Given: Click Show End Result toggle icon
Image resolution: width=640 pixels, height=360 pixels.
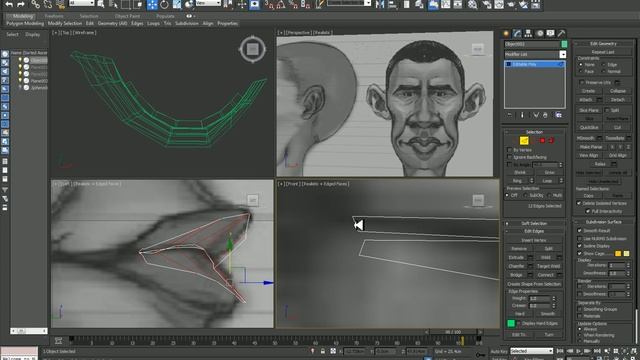Looking at the screenshot, I should (522, 116).
